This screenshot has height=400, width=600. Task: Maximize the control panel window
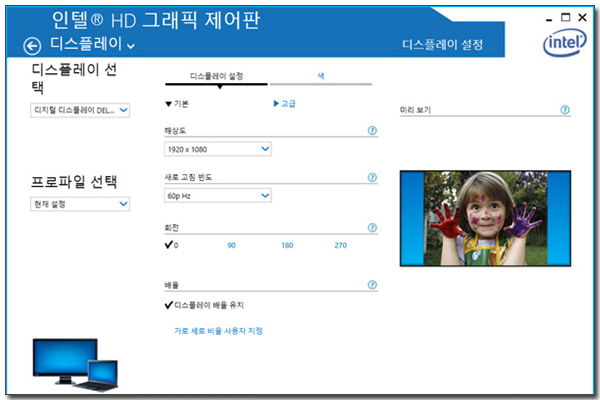coord(566,17)
